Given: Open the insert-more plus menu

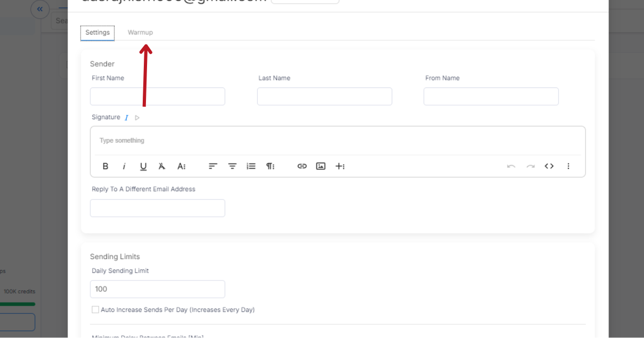Looking at the screenshot, I should point(340,166).
